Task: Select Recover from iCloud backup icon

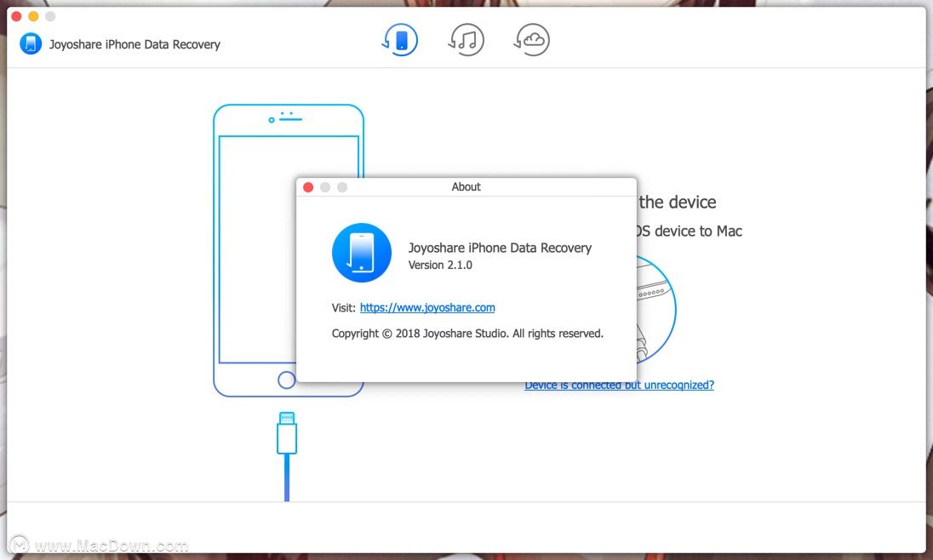Action: click(x=532, y=40)
